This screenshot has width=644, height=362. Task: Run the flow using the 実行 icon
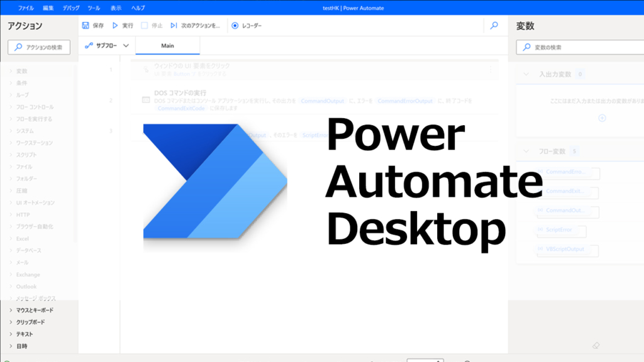(115, 26)
